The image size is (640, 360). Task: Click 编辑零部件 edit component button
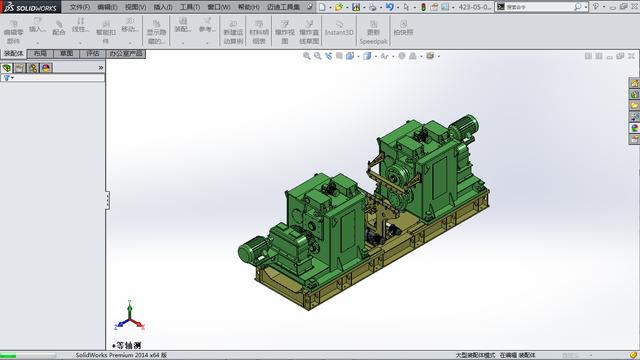pos(13,31)
